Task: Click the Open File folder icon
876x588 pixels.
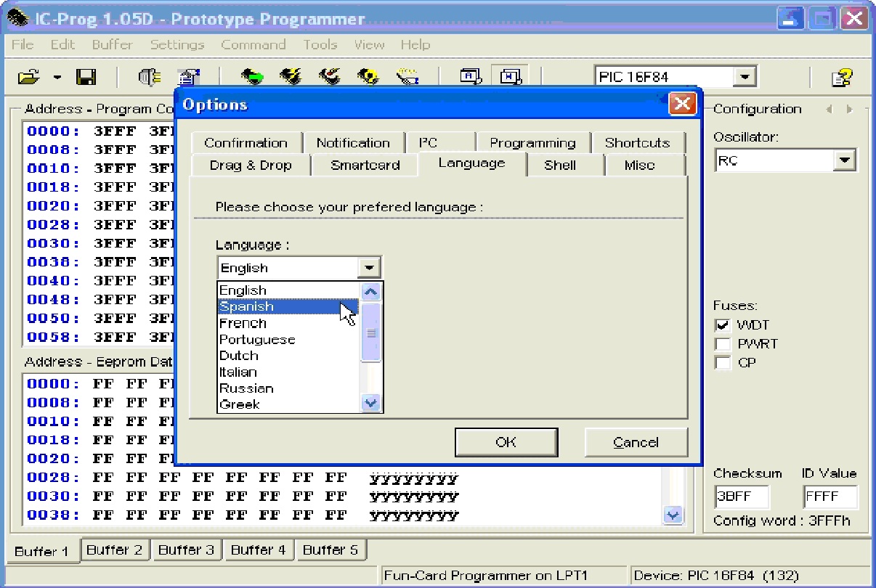Action: click(x=29, y=76)
